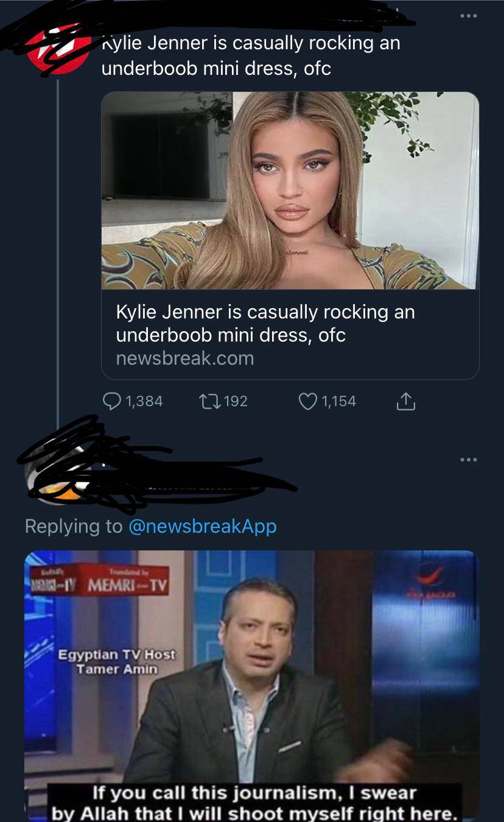Open the newsbreak.com link domain
The height and width of the screenshot is (822, 504).
184,358
